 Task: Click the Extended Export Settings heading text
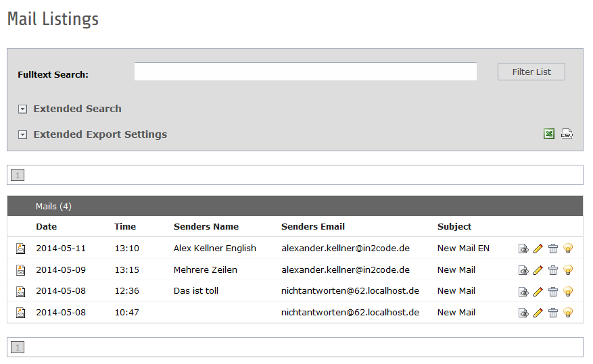coord(100,134)
